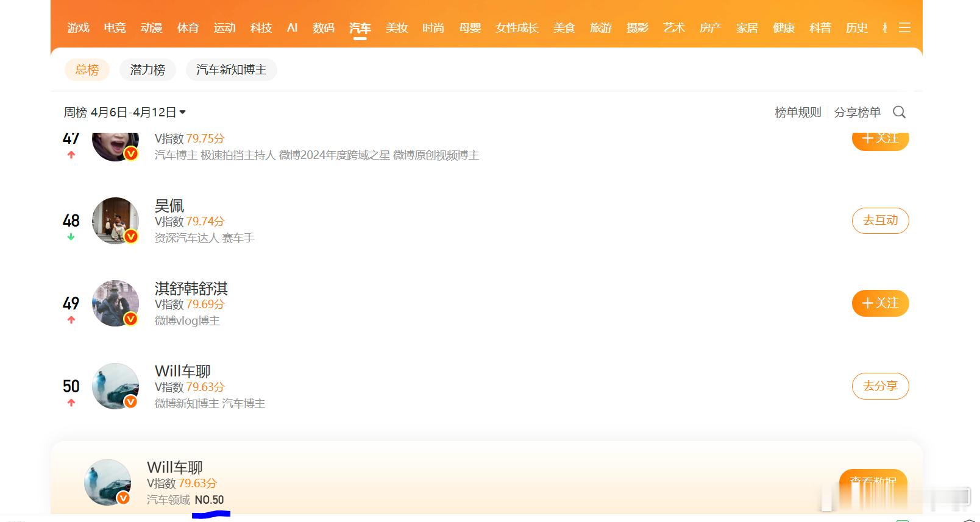Switch to the 时尚 category tab

click(433, 28)
